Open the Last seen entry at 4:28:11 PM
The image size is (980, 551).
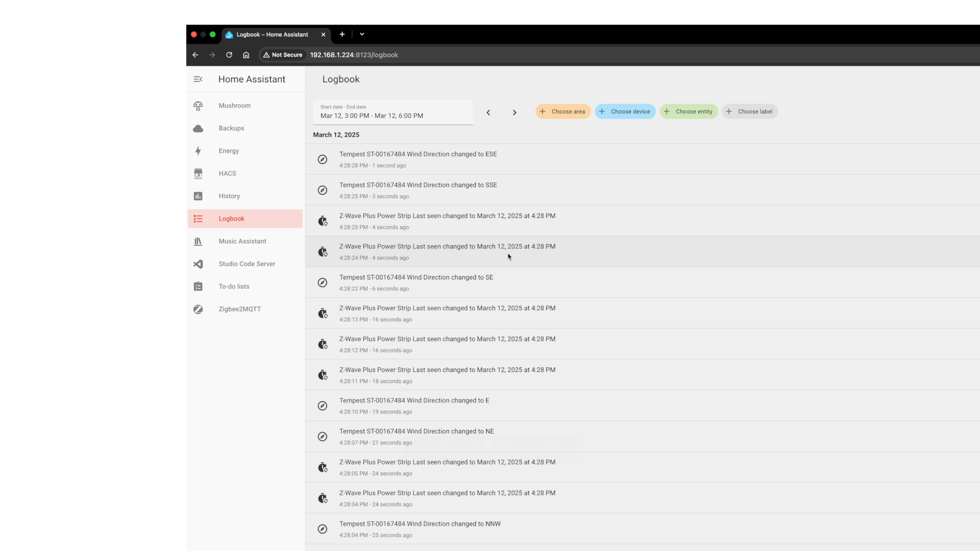pyautogui.click(x=642, y=375)
